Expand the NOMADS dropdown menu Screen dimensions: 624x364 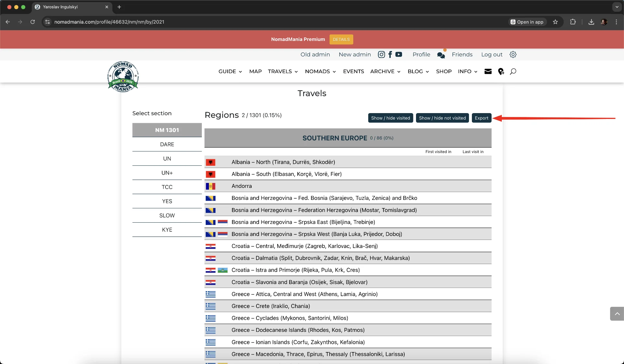click(x=320, y=71)
